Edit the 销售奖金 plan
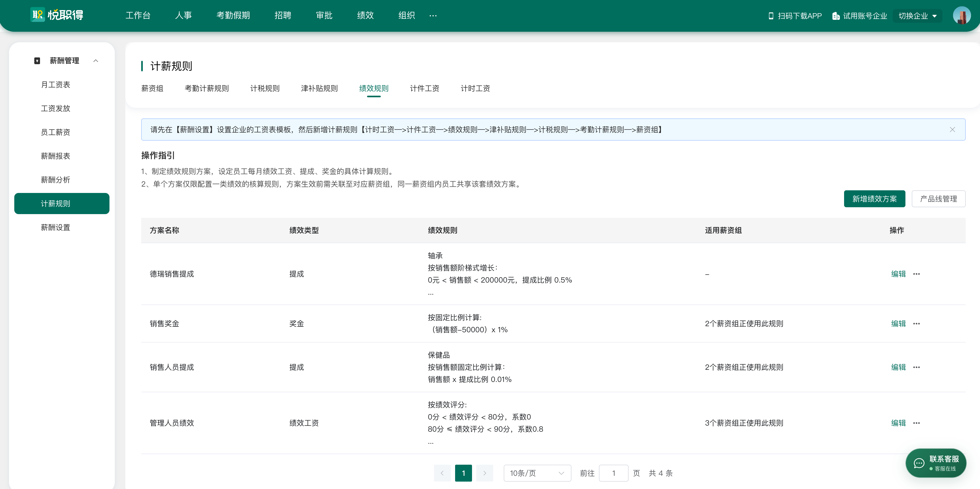Viewport: 980px width, 489px height. pyautogui.click(x=898, y=324)
